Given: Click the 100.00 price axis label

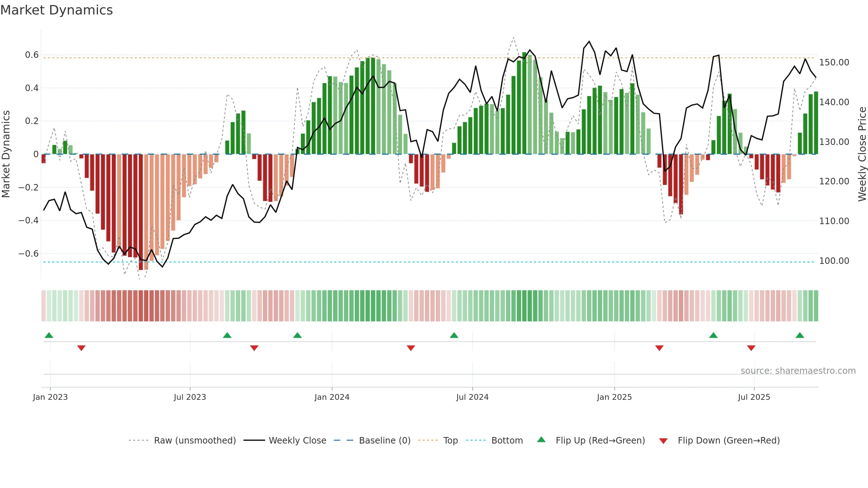Looking at the screenshot, I should click(834, 261).
